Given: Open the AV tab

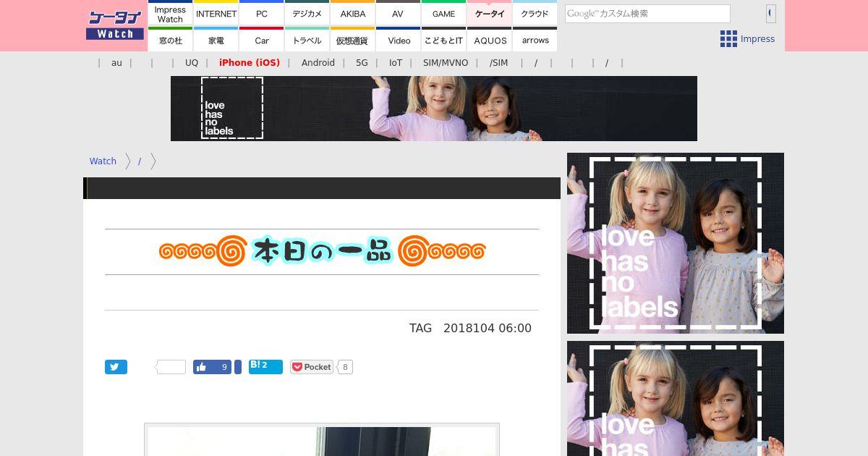Looking at the screenshot, I should point(398,13).
